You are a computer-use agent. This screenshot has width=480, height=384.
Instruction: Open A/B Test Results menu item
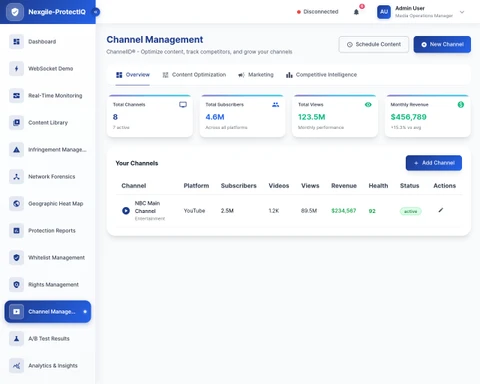click(49, 339)
